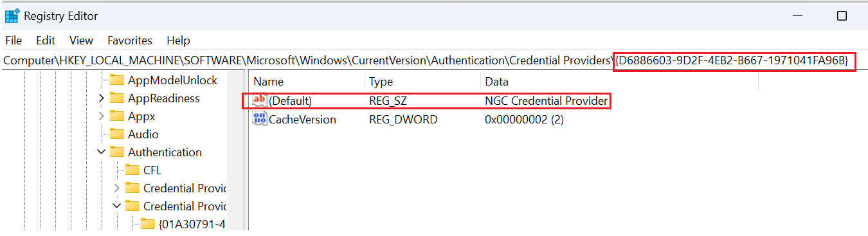The width and height of the screenshot is (868, 236).
Task: Select the Audio key
Action: tap(143, 134)
